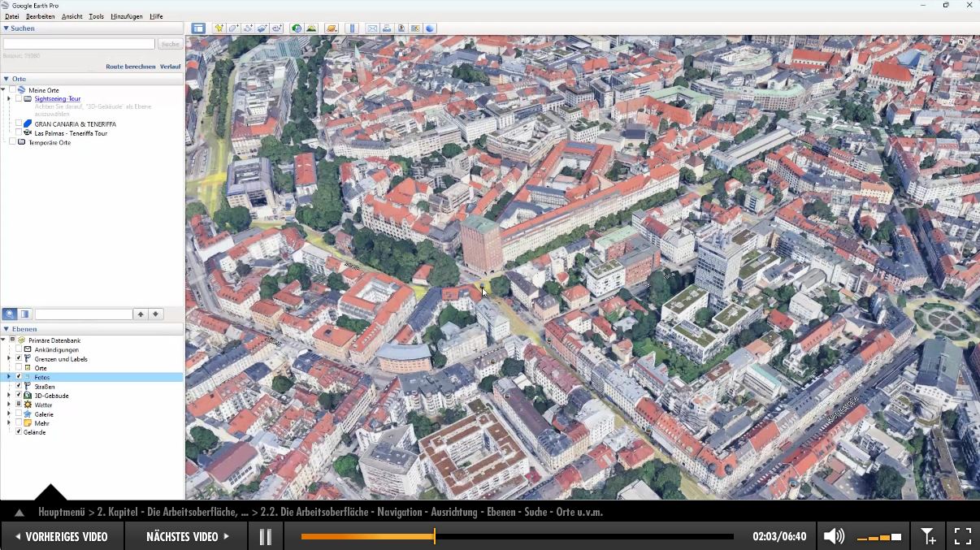Select the Add Polygon tool
Image resolution: width=980 pixels, height=550 pixels.
pos(233,28)
